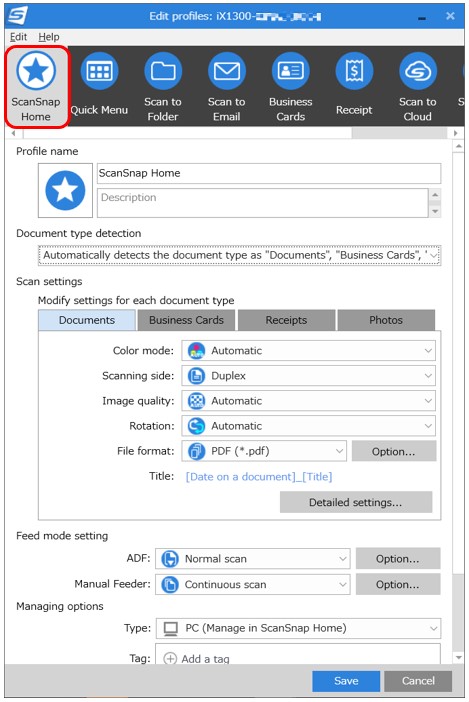The height and width of the screenshot is (702, 469).
Task: Minimize the Edit profiles window
Action: (422, 17)
